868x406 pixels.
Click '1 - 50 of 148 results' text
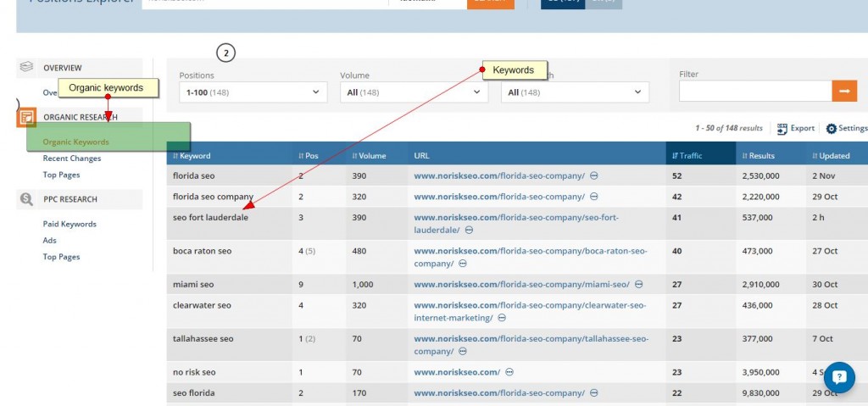point(728,128)
